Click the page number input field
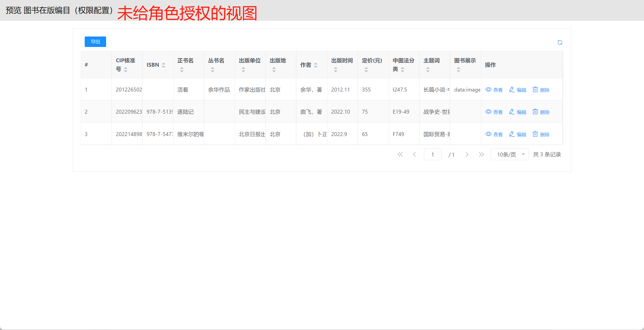 coord(432,155)
